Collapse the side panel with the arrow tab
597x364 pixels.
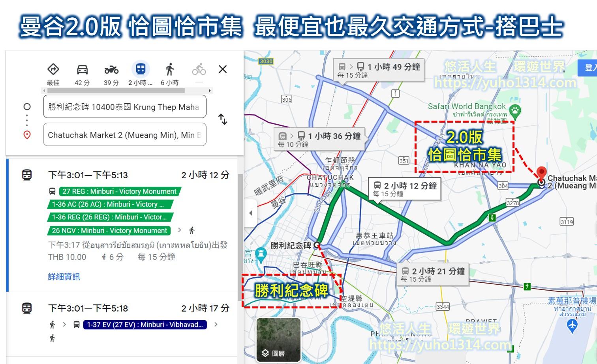[x=250, y=213]
